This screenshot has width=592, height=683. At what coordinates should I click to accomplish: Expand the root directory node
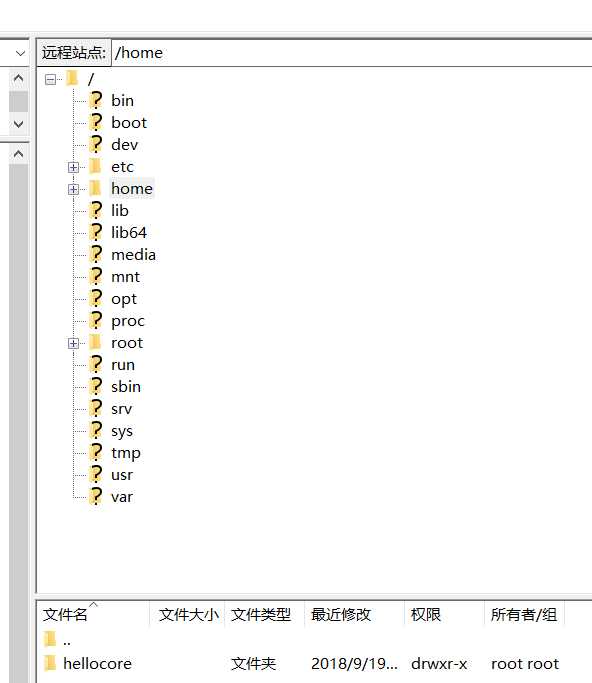coord(73,344)
